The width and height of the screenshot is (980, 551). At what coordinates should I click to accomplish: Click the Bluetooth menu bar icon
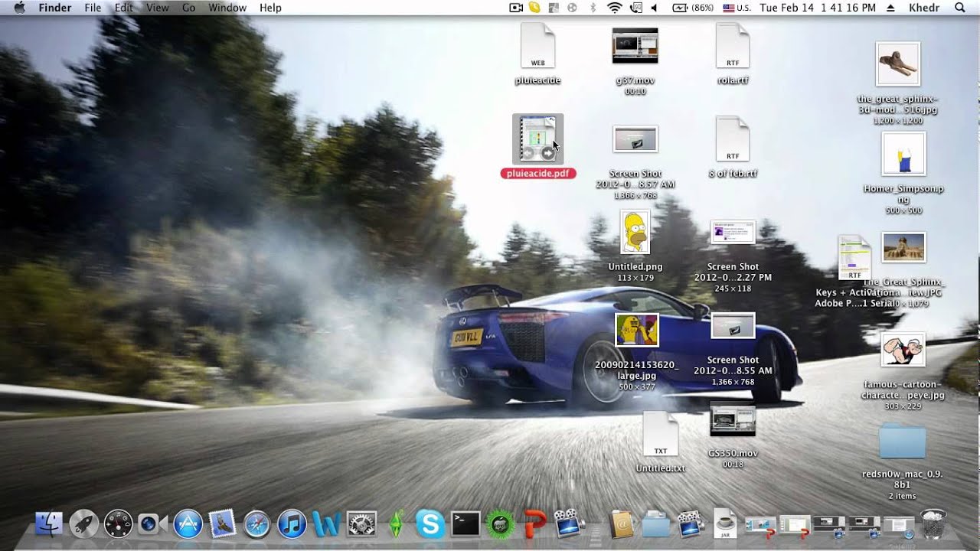(593, 8)
